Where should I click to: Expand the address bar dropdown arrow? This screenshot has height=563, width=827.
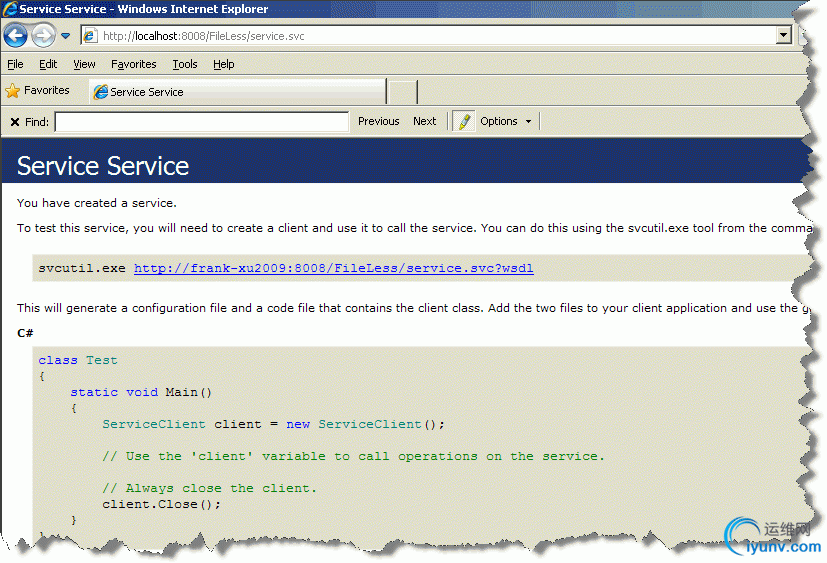pyautogui.click(x=784, y=35)
